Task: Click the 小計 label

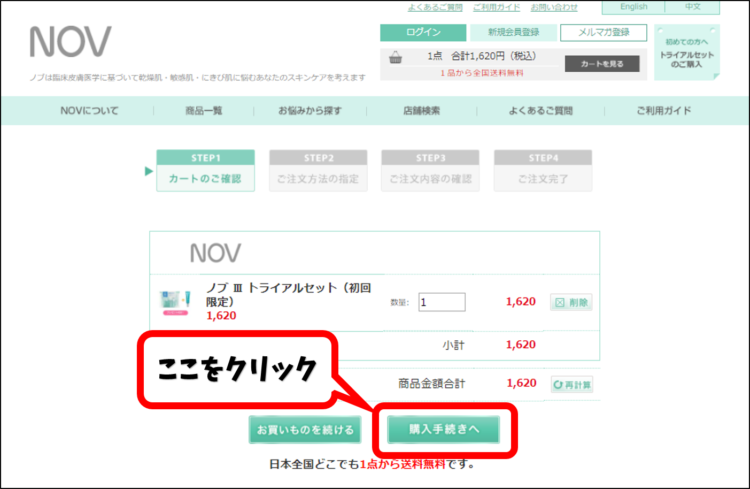Action: click(453, 345)
